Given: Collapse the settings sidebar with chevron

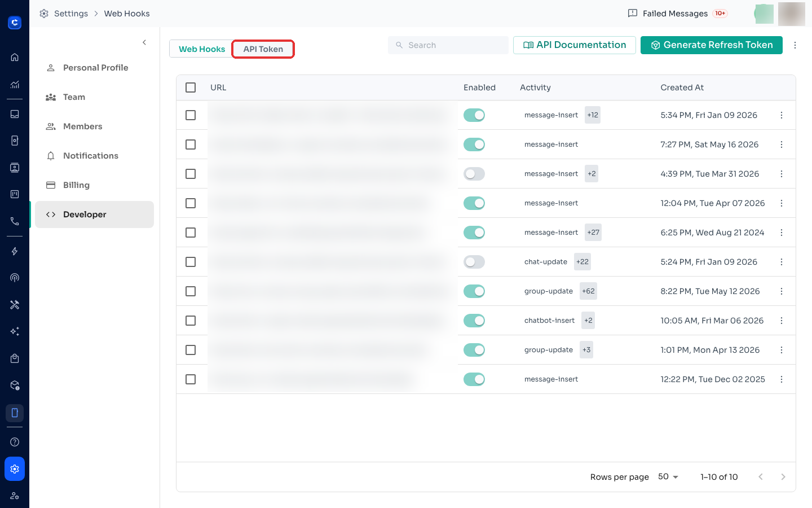Looking at the screenshot, I should (x=144, y=42).
